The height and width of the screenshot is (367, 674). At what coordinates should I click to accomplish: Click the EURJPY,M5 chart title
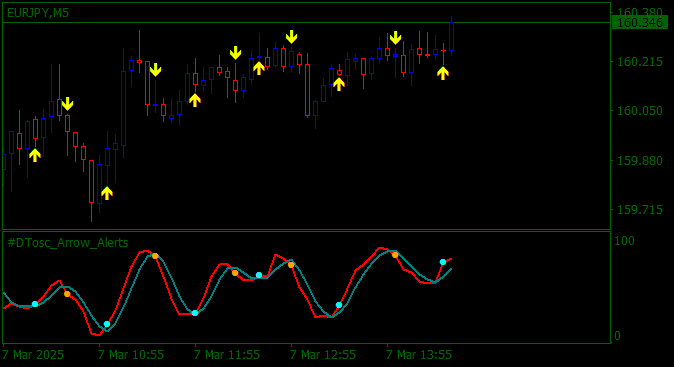pos(38,13)
